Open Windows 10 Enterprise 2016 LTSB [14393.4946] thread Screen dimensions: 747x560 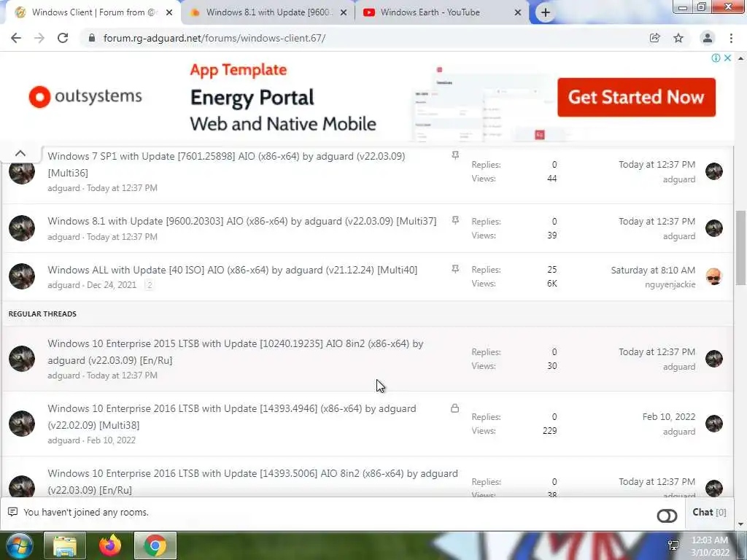[x=232, y=416]
